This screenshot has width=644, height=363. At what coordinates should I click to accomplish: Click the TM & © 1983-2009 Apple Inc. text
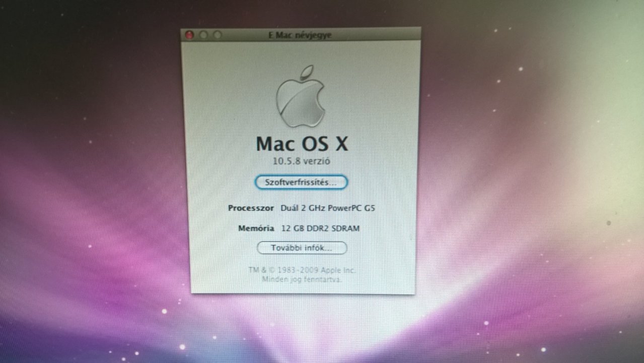[x=302, y=270]
